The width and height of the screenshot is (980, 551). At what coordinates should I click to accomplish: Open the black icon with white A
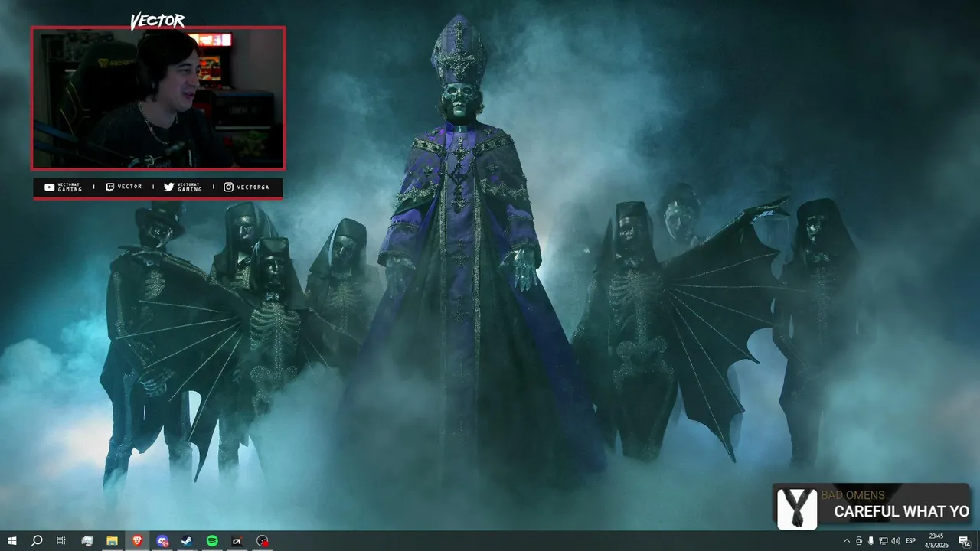tap(237, 541)
